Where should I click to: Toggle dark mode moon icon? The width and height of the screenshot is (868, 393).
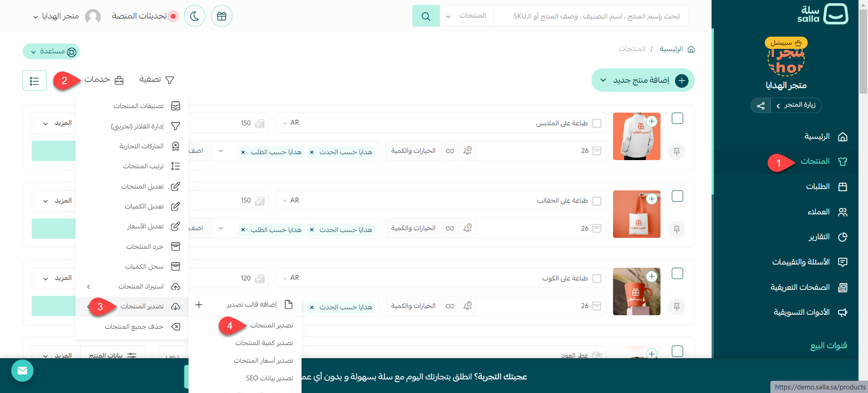point(194,16)
